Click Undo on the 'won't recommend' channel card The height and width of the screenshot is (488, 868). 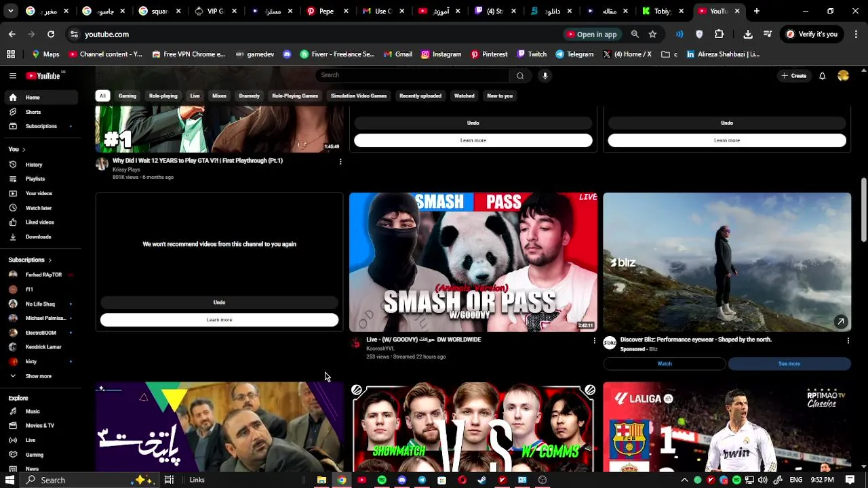coord(219,302)
